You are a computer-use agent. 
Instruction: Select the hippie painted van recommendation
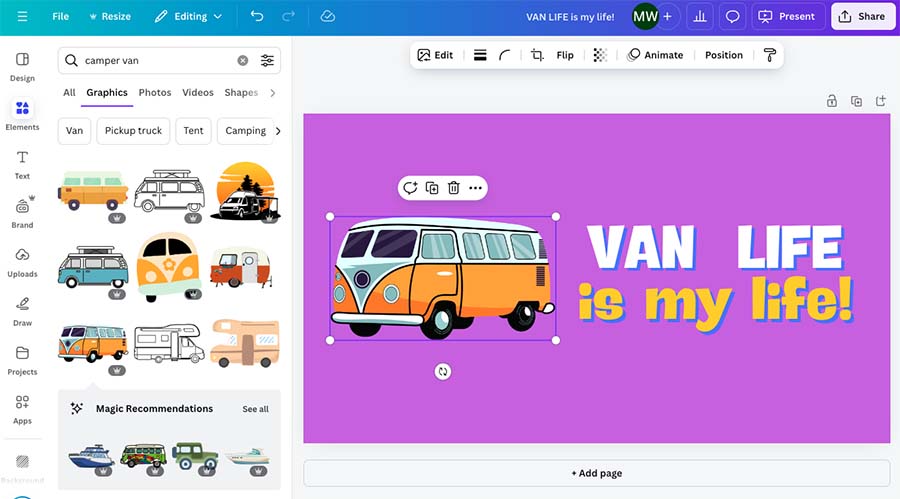143,455
